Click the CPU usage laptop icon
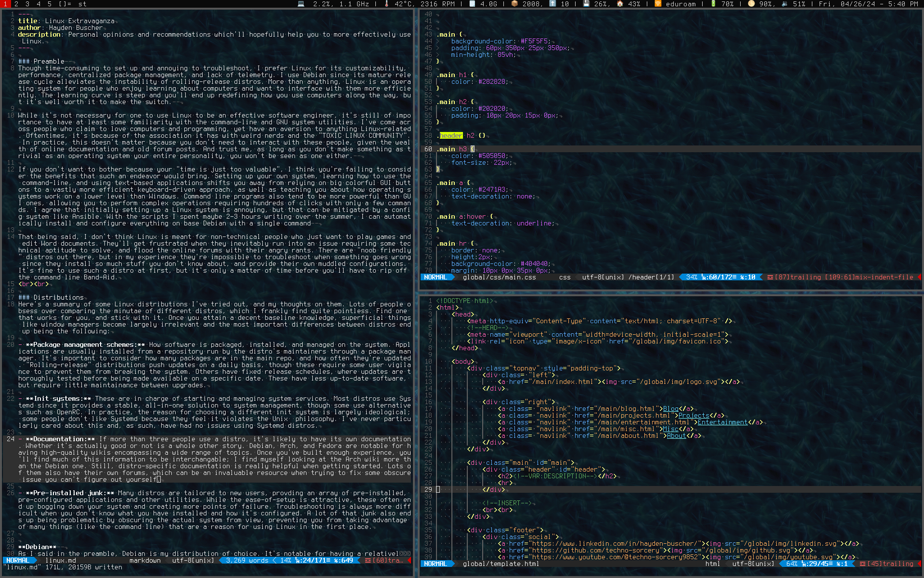Viewport: 924px width, 578px height. click(301, 3)
